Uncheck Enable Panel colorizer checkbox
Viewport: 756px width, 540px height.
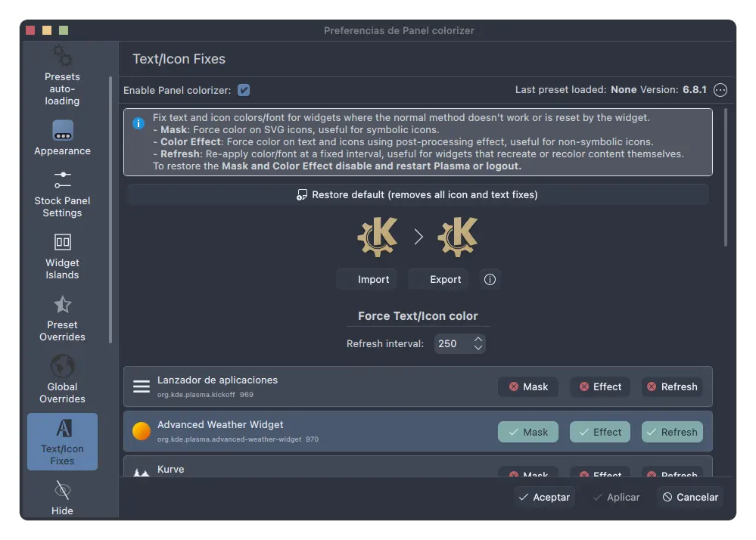click(x=244, y=90)
